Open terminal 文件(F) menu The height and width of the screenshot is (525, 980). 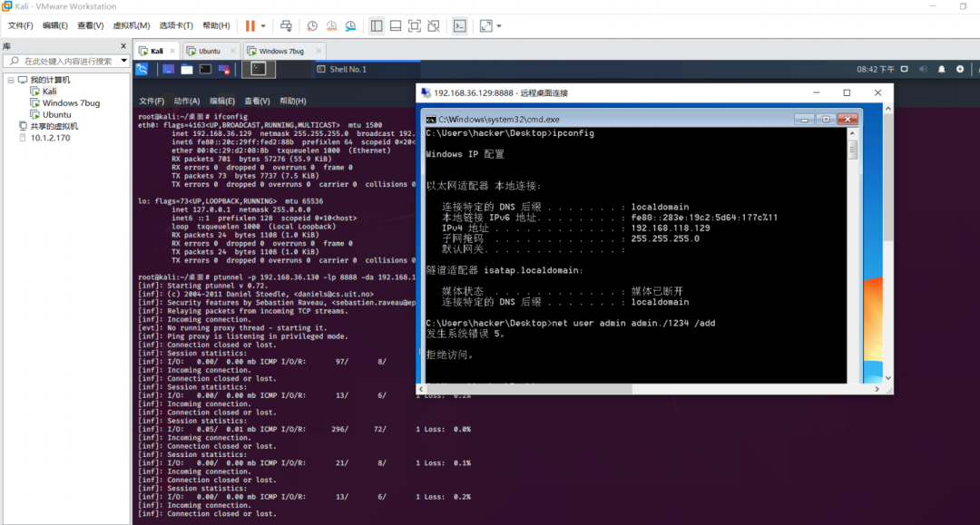tap(152, 102)
